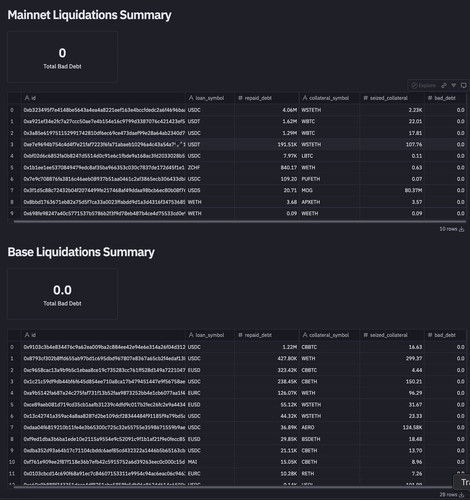Select the AERO collateral cell in Base table
470x500 pixels.
pyautogui.click(x=329, y=428)
